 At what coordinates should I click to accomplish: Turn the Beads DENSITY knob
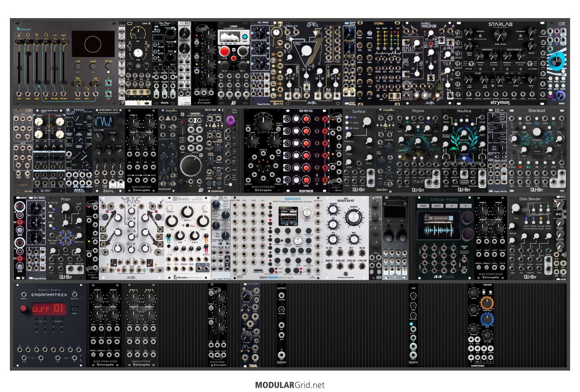(187, 211)
